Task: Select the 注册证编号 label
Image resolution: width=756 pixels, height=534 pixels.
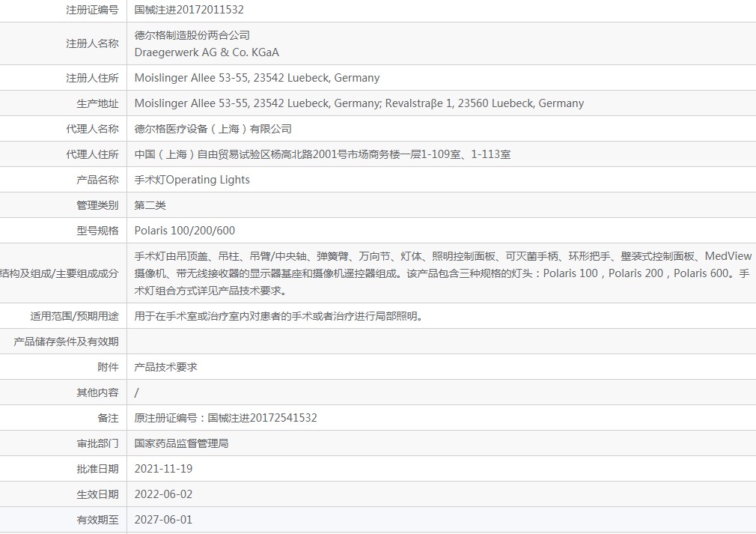Action: point(92,10)
